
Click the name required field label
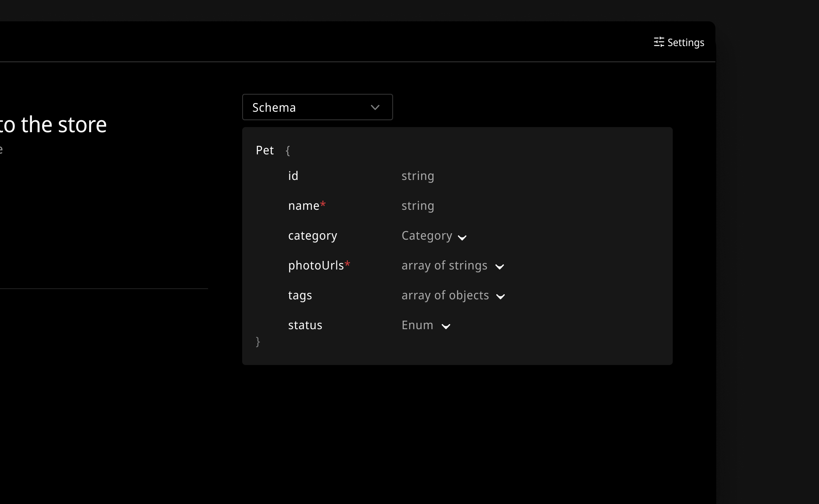(304, 206)
